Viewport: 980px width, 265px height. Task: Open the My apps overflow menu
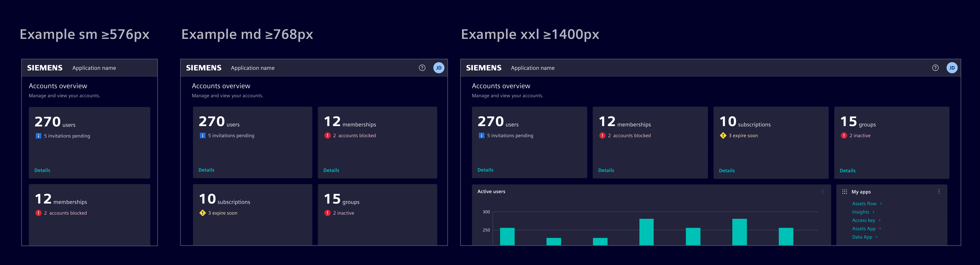pyautogui.click(x=939, y=192)
